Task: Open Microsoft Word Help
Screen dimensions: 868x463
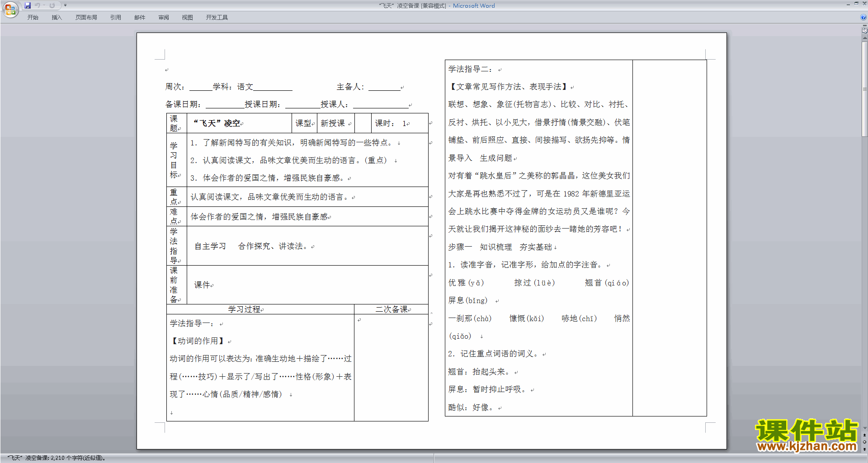Action: tap(863, 17)
